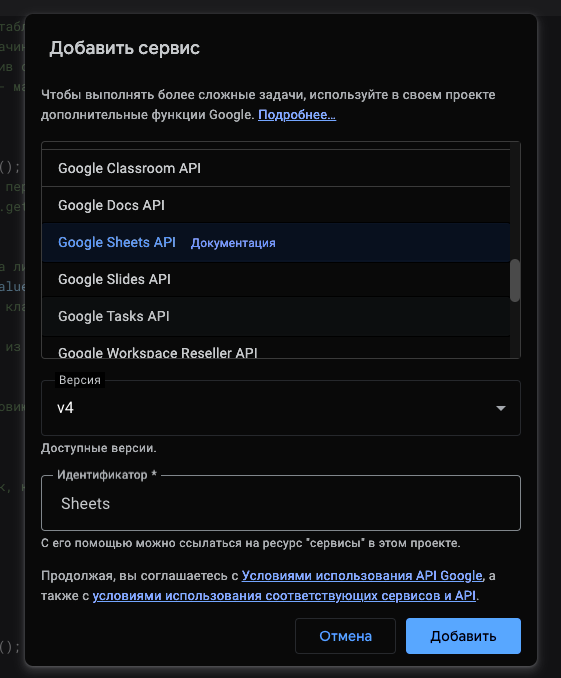Select Google Slides API service
This screenshot has height=678, width=561.
pyautogui.click(x=276, y=279)
